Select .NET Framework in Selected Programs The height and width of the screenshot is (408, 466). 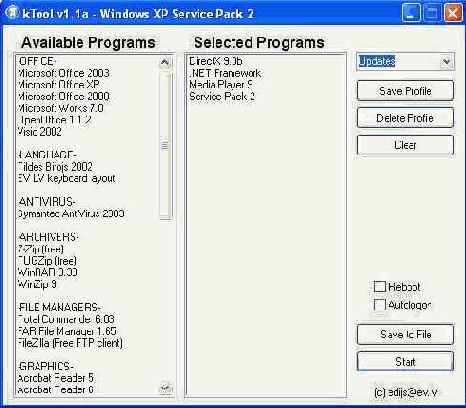[x=225, y=73]
